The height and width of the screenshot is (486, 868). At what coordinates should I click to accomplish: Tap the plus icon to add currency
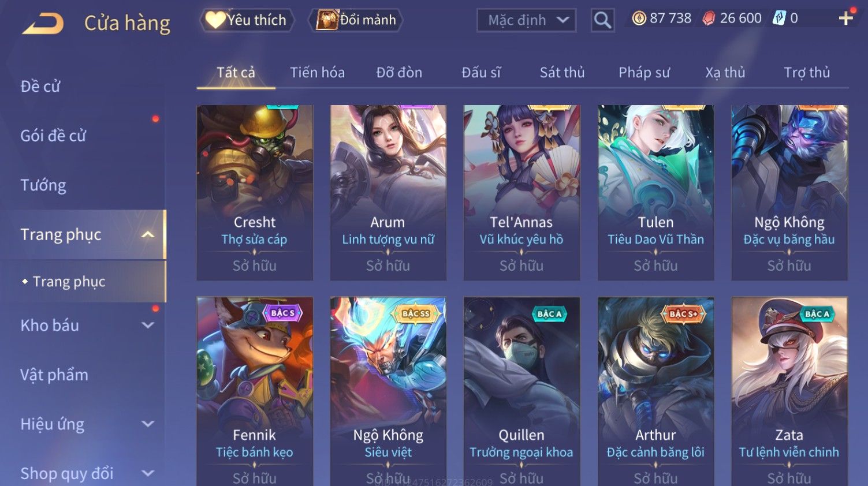(x=846, y=18)
